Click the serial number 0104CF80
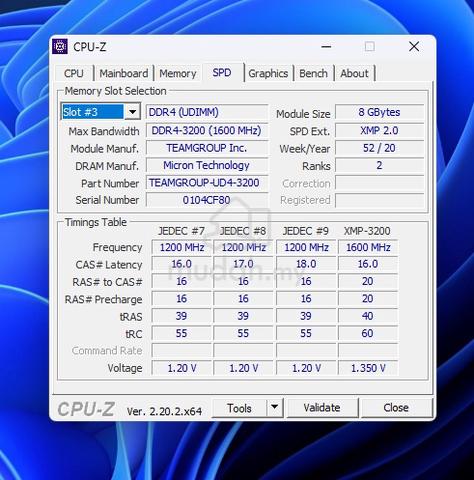Screen dimensions: 474x480 (207, 200)
